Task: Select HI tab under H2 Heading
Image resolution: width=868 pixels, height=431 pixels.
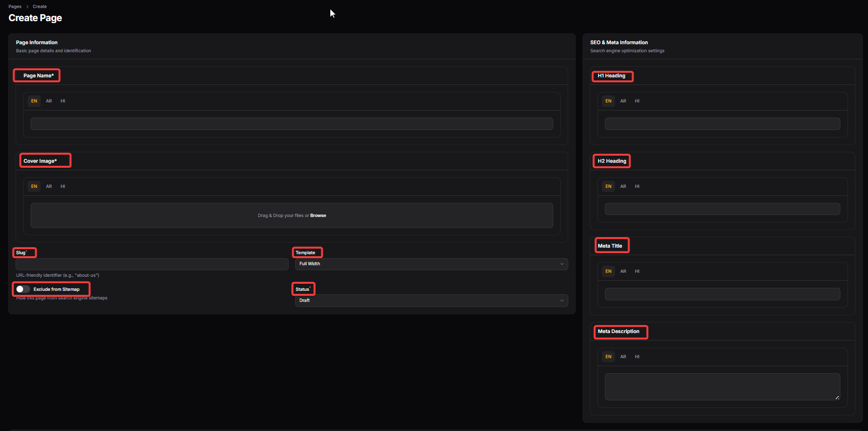Action: [x=637, y=186]
